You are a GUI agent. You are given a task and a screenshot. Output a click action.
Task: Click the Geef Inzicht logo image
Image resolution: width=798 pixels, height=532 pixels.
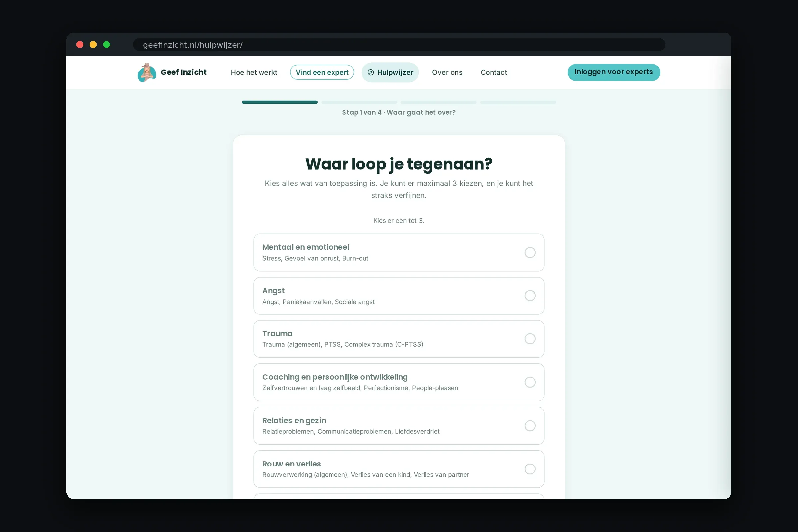(x=147, y=72)
